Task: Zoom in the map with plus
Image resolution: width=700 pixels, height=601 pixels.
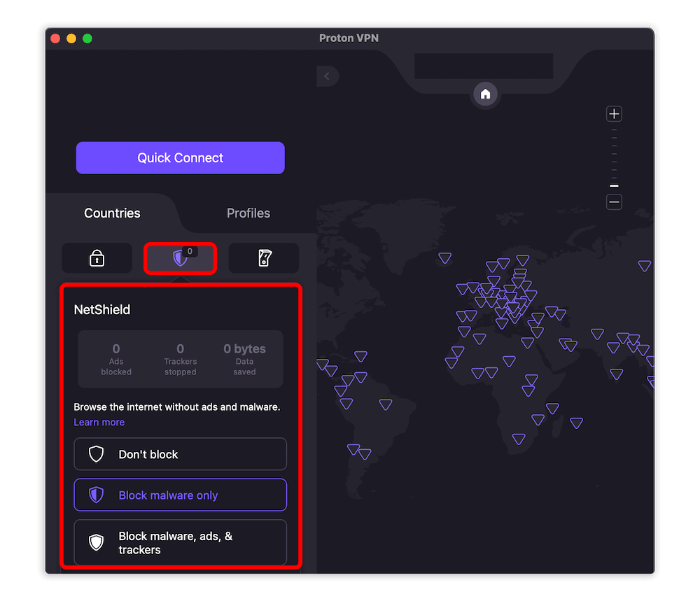Action: [615, 114]
